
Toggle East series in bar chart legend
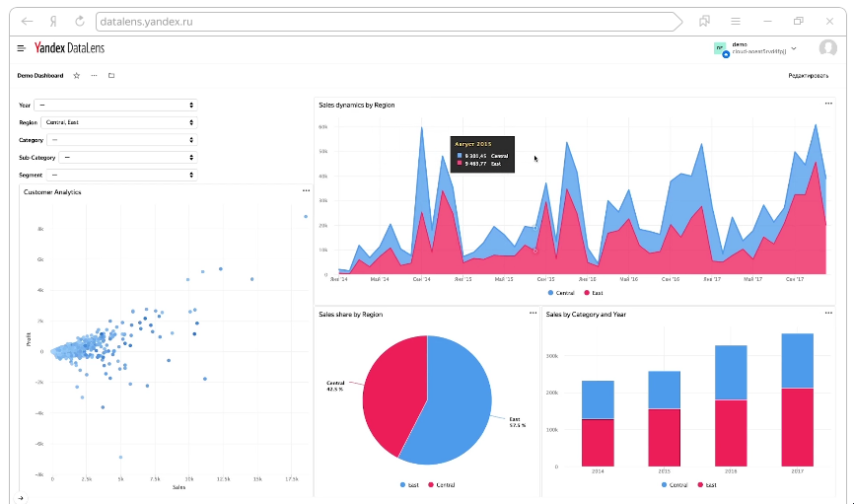click(x=707, y=485)
